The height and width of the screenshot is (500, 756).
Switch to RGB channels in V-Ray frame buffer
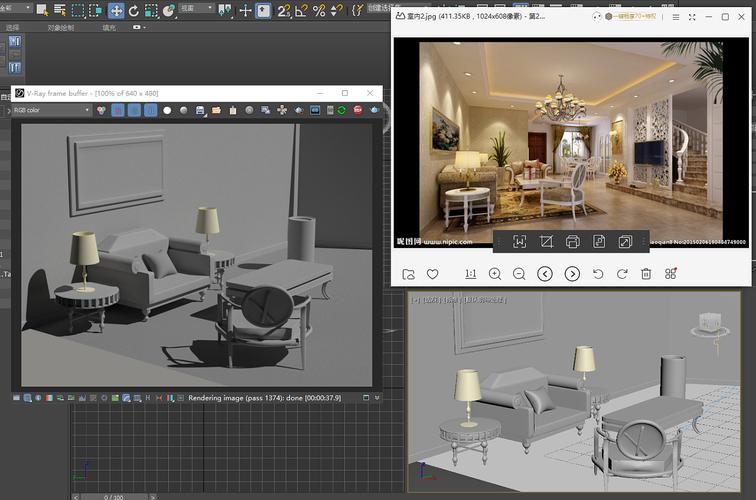tap(101, 110)
